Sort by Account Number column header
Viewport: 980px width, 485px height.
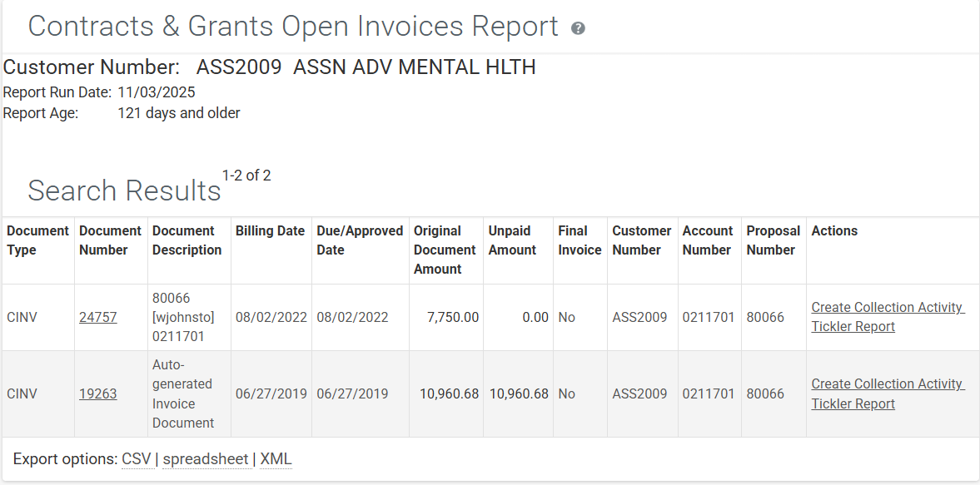(707, 240)
